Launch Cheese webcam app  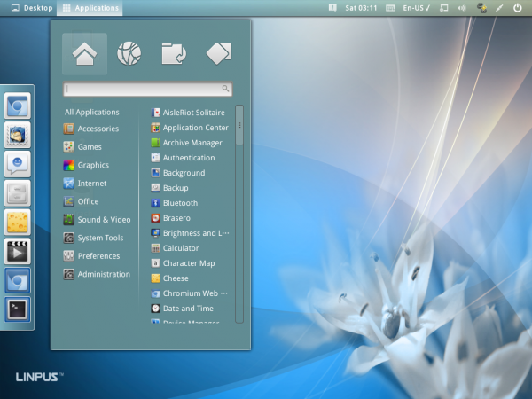point(169,278)
